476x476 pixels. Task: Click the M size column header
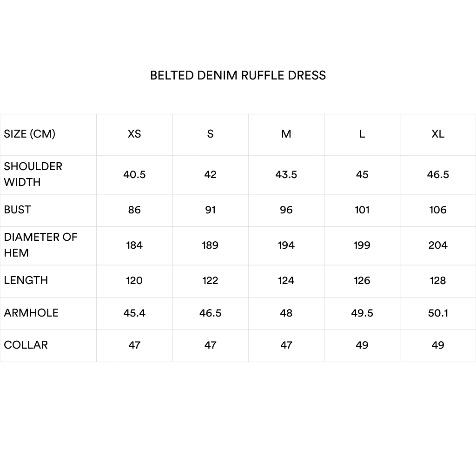286,134
